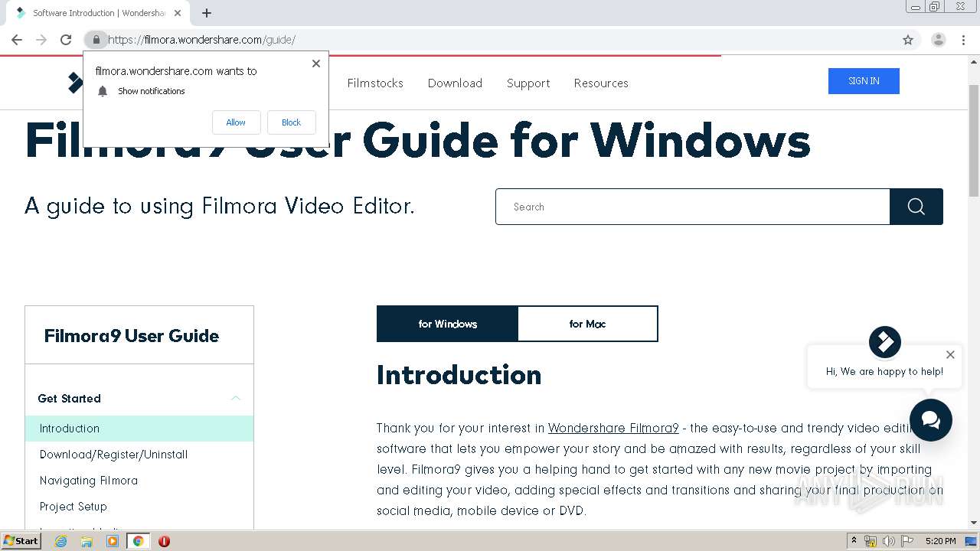This screenshot has height=551, width=980.
Task: Switch to the 'for Mac' tab
Action: (x=587, y=324)
